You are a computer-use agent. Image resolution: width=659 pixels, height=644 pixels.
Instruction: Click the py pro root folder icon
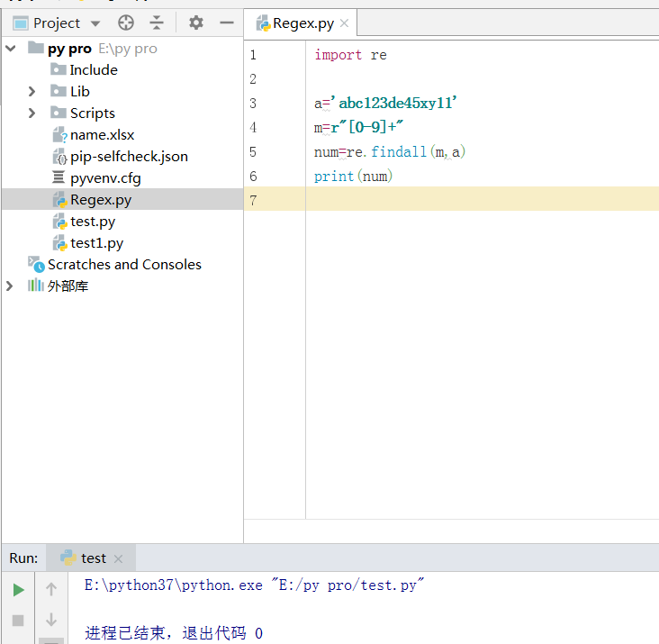click(x=36, y=48)
